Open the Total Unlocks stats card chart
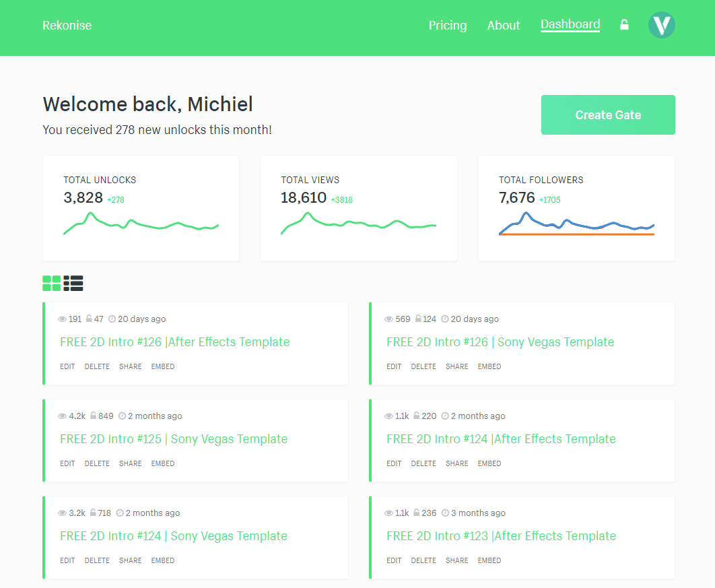Image resolution: width=715 pixels, height=588 pixels. coord(141,223)
